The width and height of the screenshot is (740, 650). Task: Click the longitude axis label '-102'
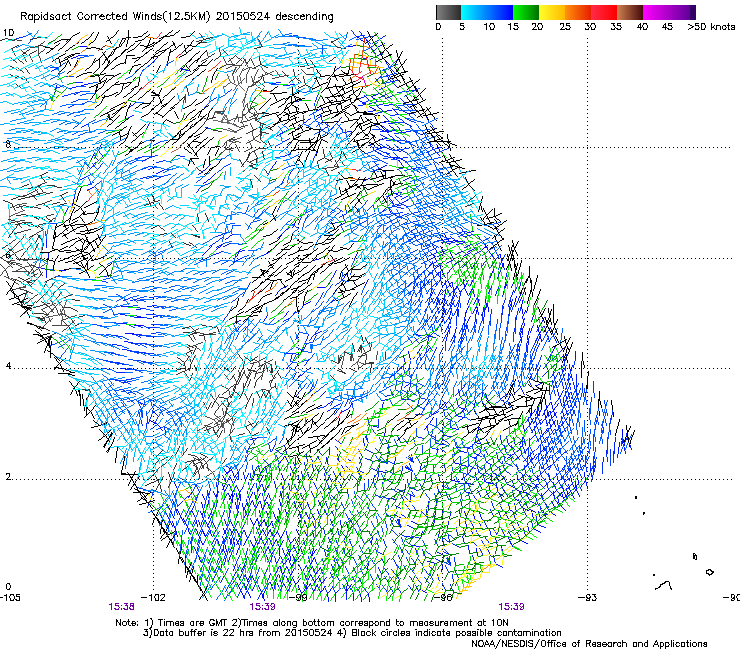point(155,598)
